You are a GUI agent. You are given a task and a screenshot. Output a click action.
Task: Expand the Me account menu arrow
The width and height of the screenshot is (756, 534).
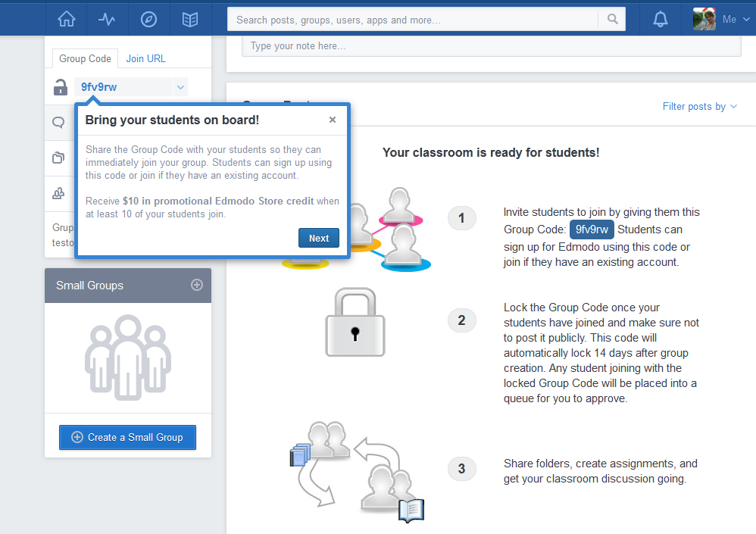pos(746,19)
